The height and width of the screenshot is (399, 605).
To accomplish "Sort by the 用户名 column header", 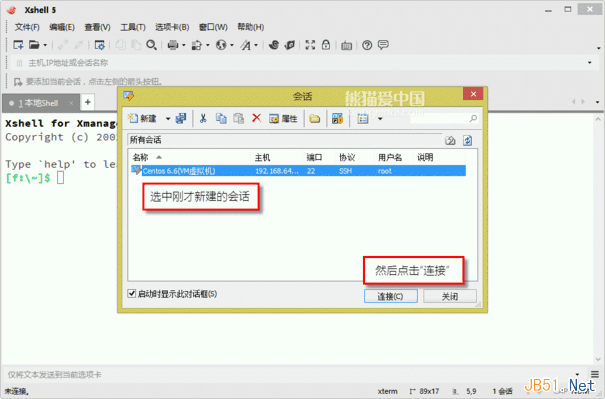I will point(394,157).
